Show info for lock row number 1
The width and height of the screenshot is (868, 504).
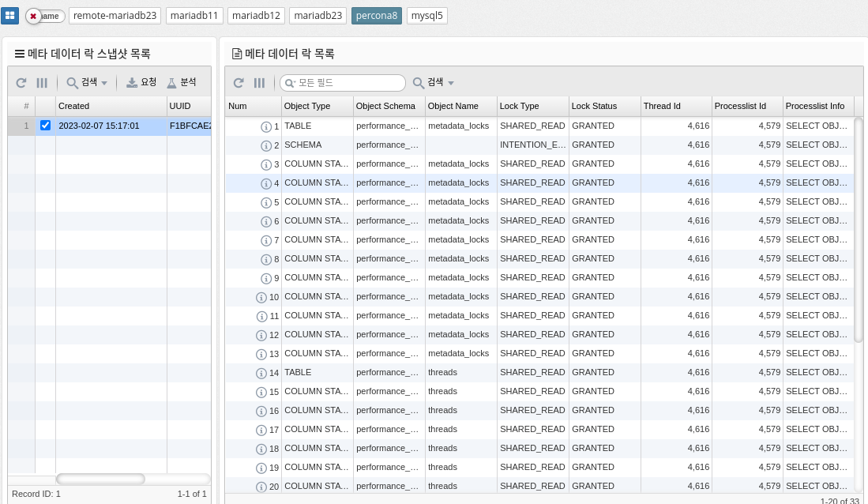click(x=266, y=126)
